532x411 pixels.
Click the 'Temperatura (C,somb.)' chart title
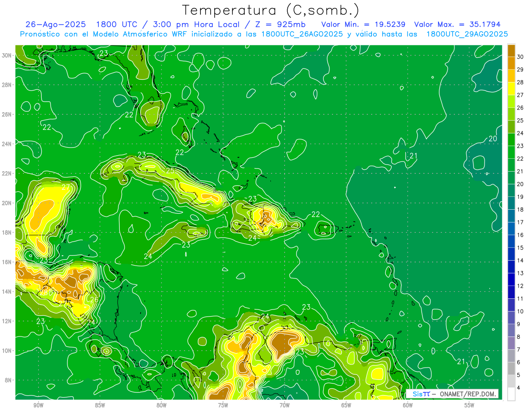coord(270,10)
